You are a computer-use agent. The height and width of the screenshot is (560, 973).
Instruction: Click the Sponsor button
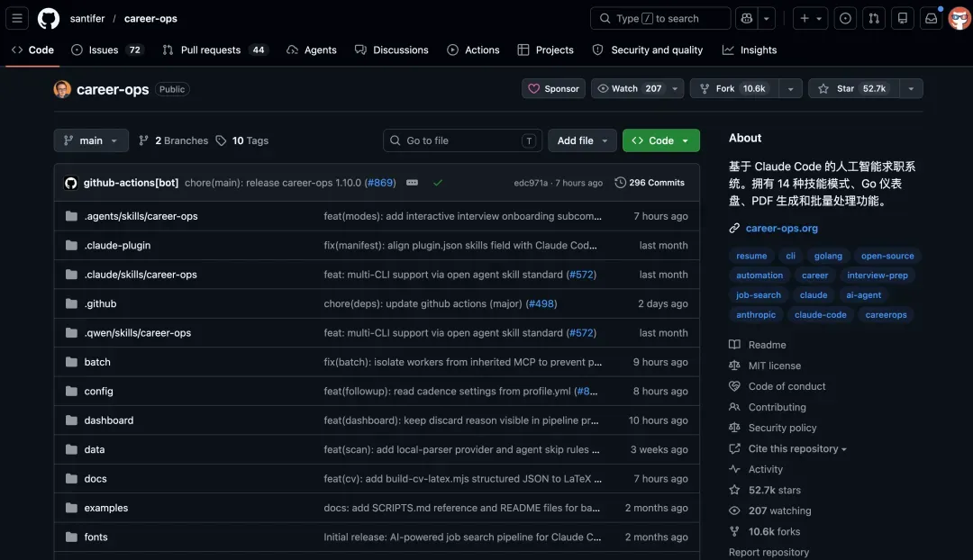pyautogui.click(x=553, y=89)
